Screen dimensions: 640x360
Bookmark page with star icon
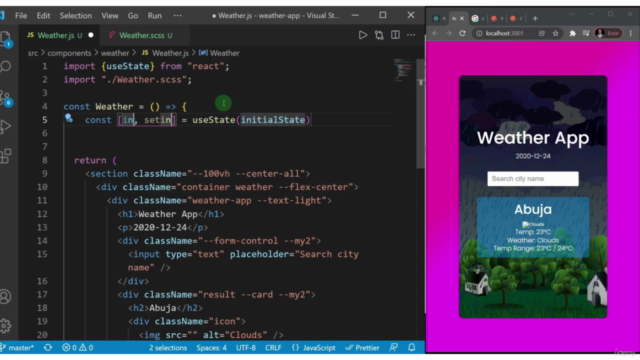[556, 33]
